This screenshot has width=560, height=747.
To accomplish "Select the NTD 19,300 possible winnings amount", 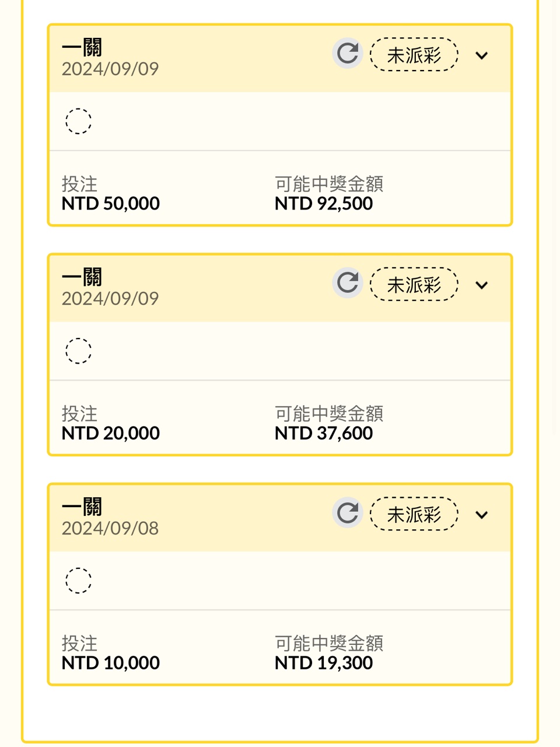I will coord(324,663).
